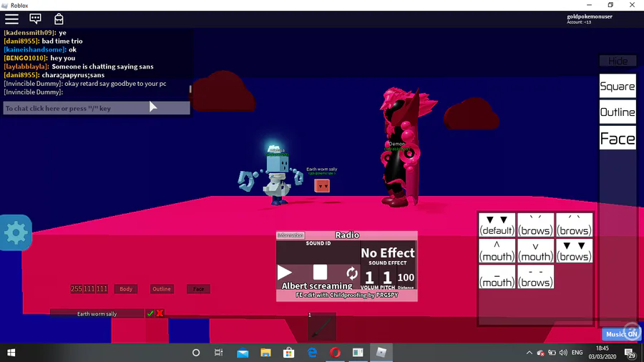Open the radio Information tab
This screenshot has width=644, height=362.
pyautogui.click(x=291, y=235)
